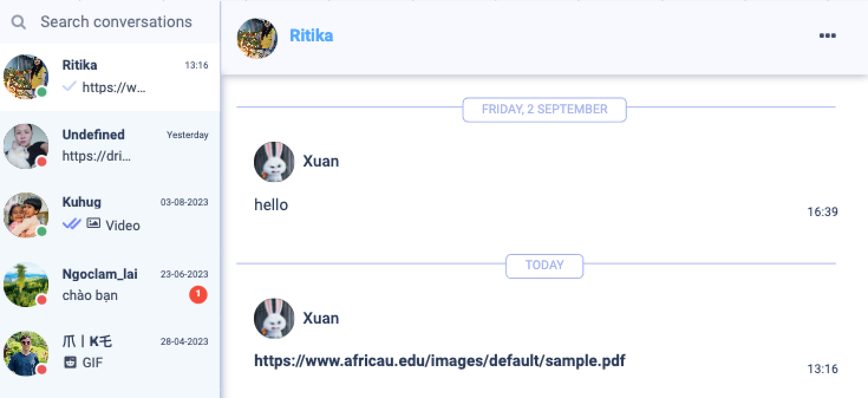
Task: Open the Ritika conversation in sidebar
Action: point(110,77)
